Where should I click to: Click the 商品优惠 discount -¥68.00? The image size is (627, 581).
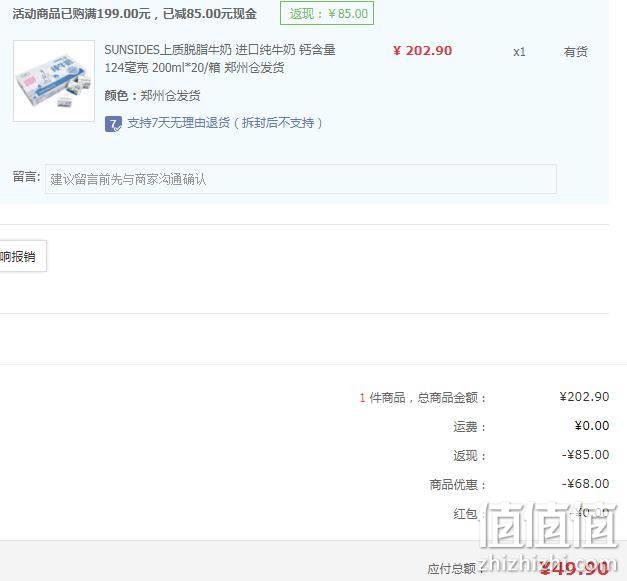click(585, 484)
